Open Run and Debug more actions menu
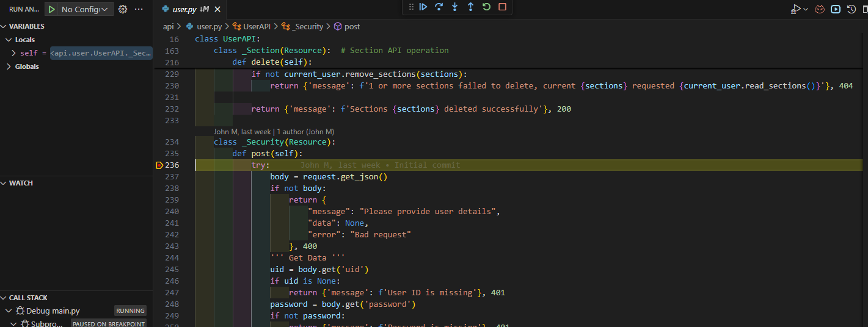This screenshot has width=868, height=327. (x=139, y=9)
